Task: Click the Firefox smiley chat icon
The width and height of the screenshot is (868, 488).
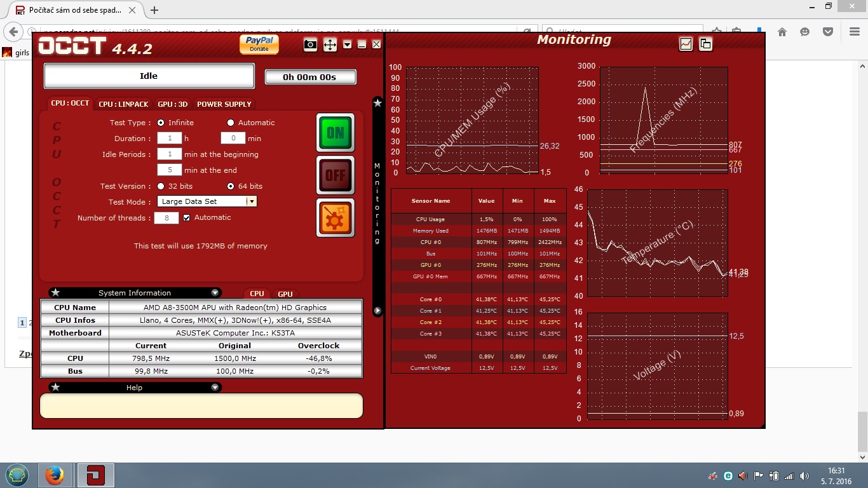Action: [x=805, y=32]
